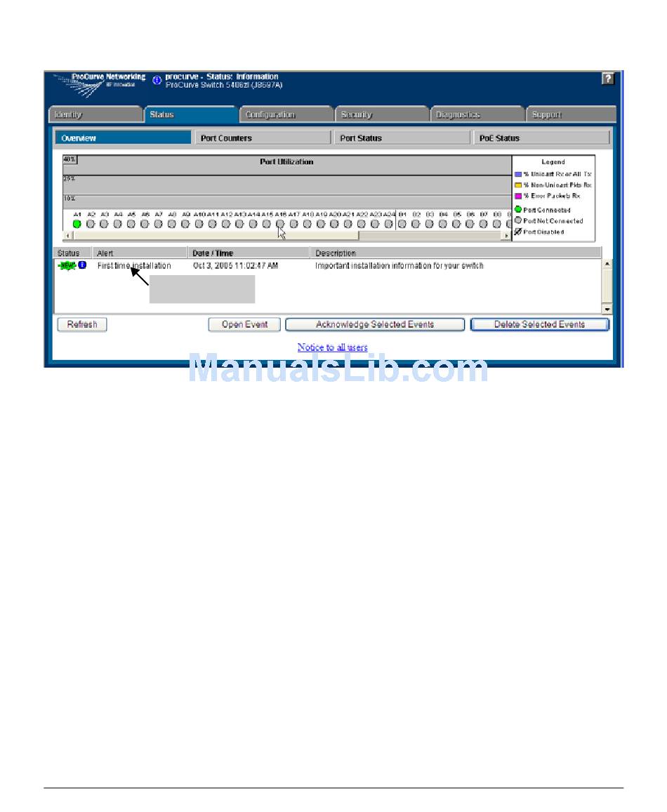Viewport: 667px width, 812px height.
Task: View the PoE Status sub-tab
Action: 541,138
